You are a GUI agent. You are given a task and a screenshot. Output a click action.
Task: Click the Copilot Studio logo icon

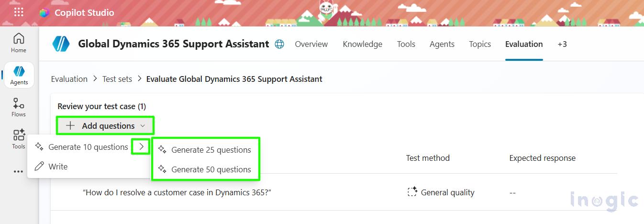click(44, 13)
